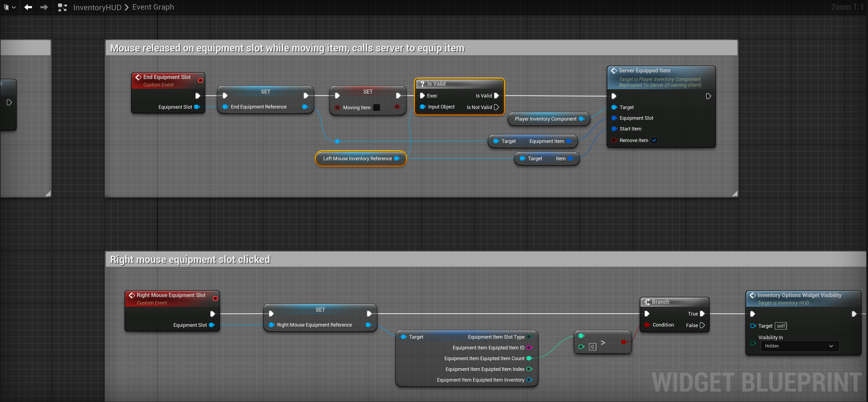Select the Left Mouse Inventory Reference variable node
868x402 pixels.
pos(357,159)
